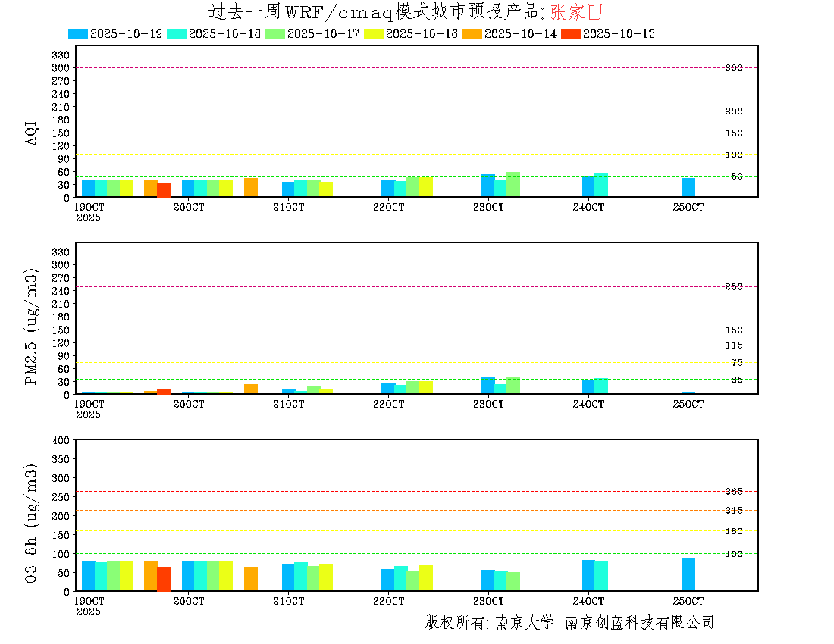Select the green 2025-10-17 legend swatch

(x=274, y=34)
